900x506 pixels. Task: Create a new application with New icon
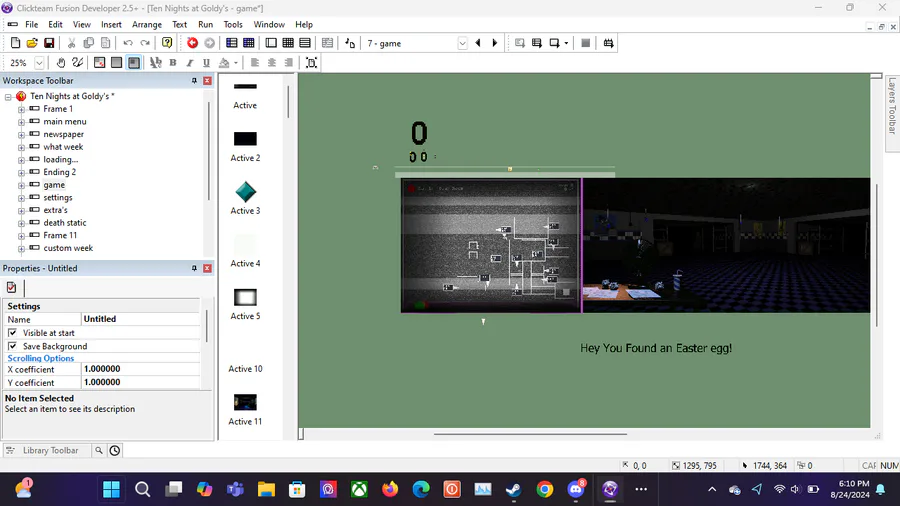(x=15, y=43)
